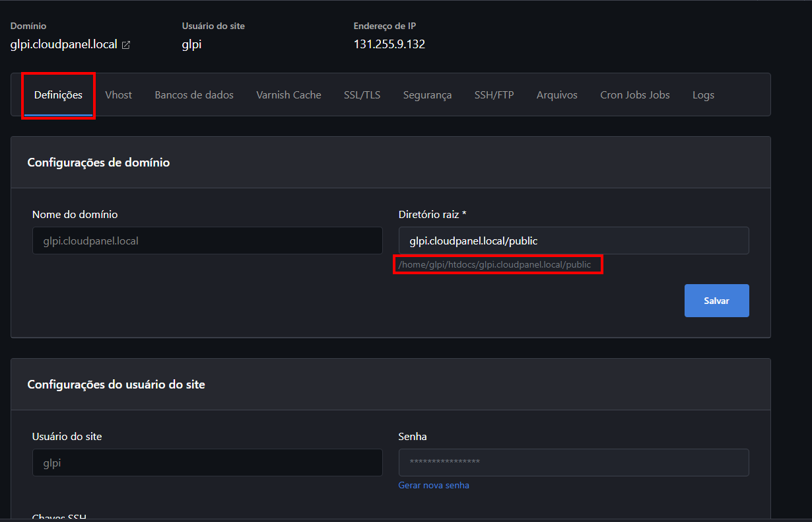Click the IP address 131.255.9.132
The image size is (812, 522).
389,45
